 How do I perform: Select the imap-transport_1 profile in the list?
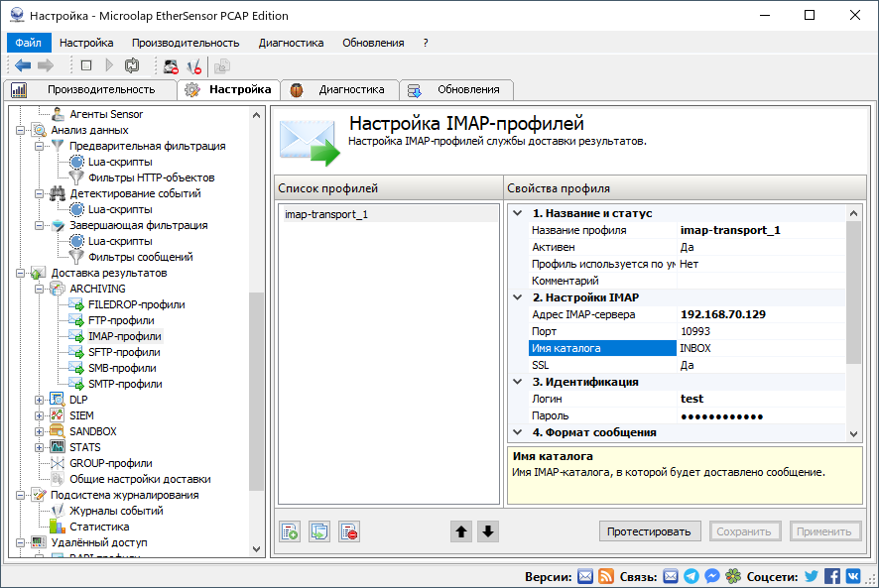327,212
